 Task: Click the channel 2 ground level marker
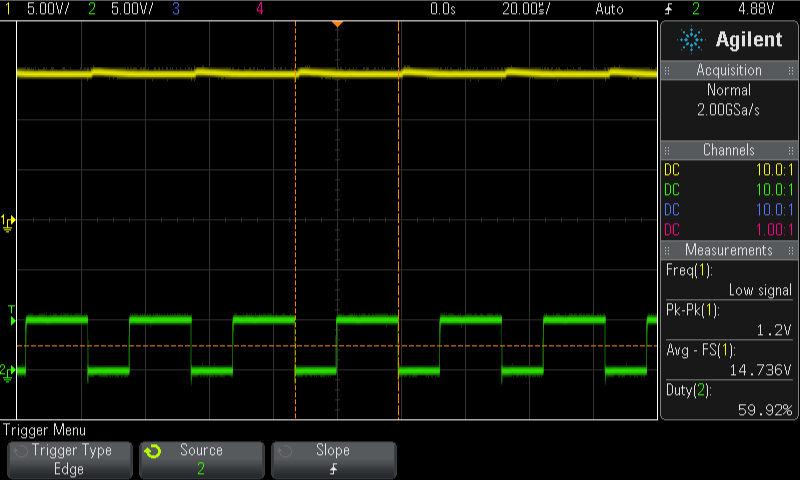tap(8, 372)
